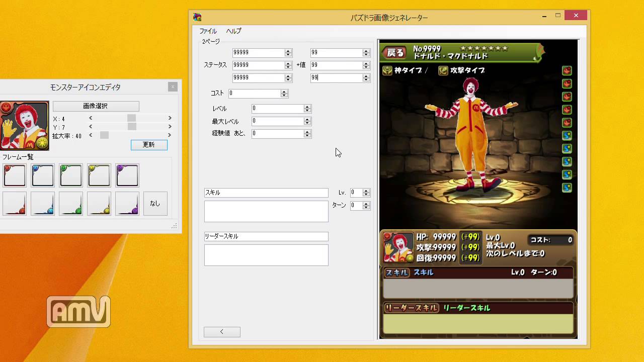Click the skill description box below スキル

pyautogui.click(x=266, y=212)
